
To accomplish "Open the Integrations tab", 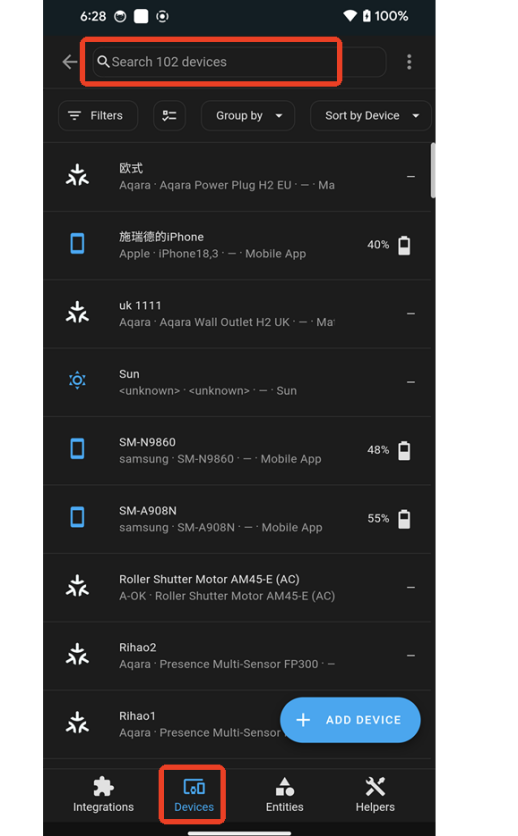I will click(x=103, y=794).
